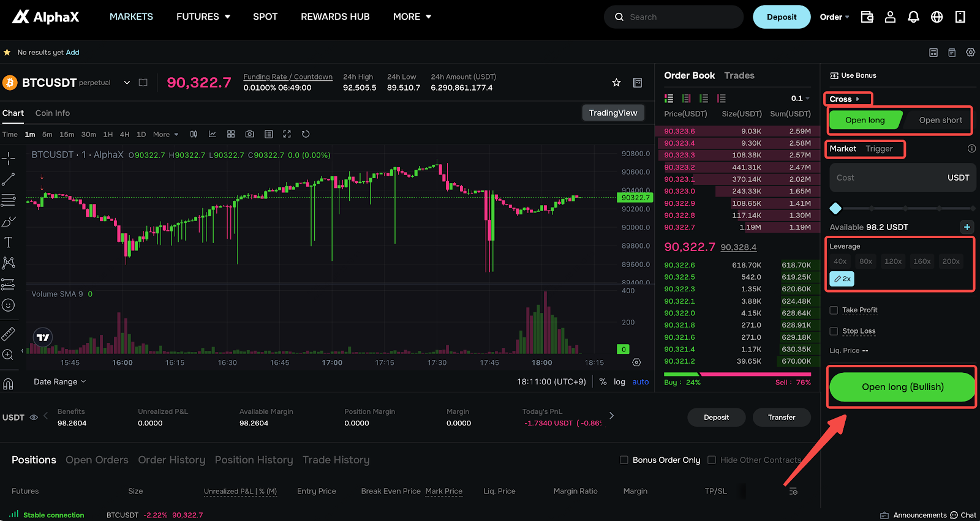Open the calculator icon beside favorites star
Viewport: 980px width, 521px height.
pyautogui.click(x=637, y=83)
